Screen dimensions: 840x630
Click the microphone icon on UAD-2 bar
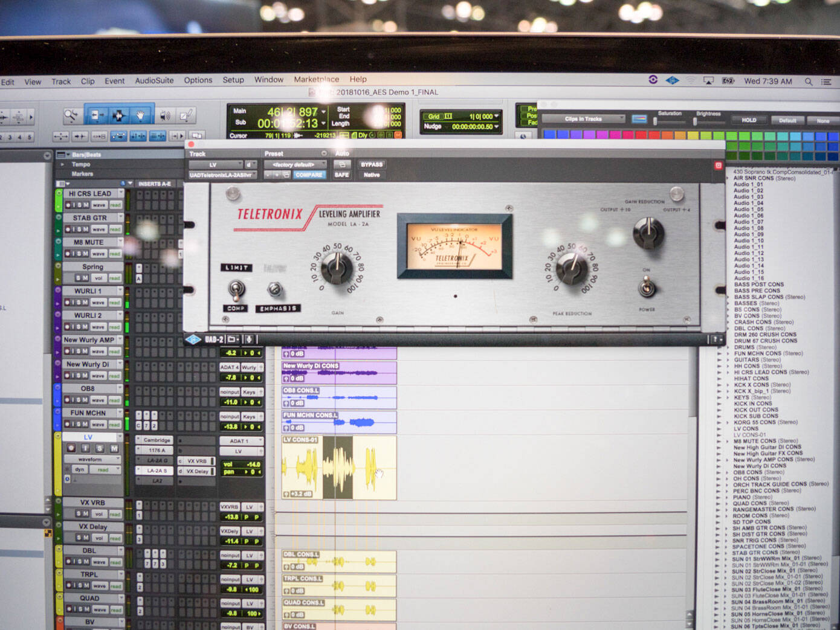[248, 339]
